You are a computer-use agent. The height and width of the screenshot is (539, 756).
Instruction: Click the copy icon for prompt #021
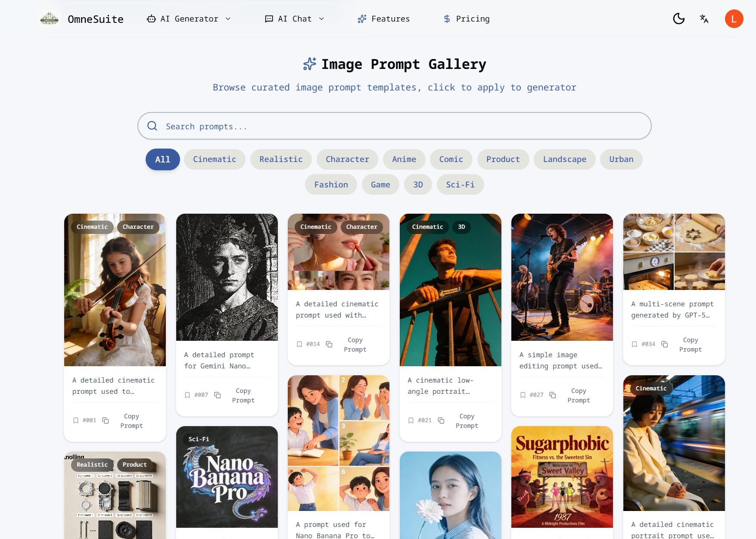(x=441, y=421)
